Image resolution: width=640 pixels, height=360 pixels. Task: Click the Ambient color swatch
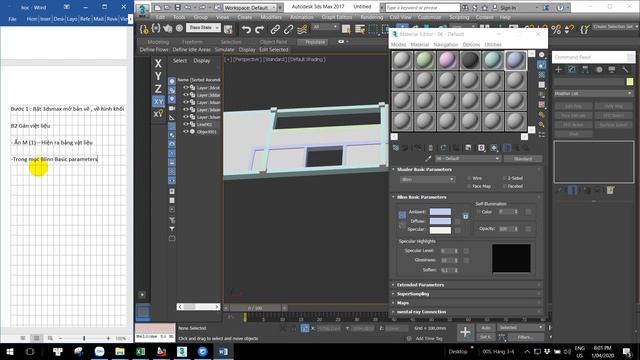tap(440, 211)
